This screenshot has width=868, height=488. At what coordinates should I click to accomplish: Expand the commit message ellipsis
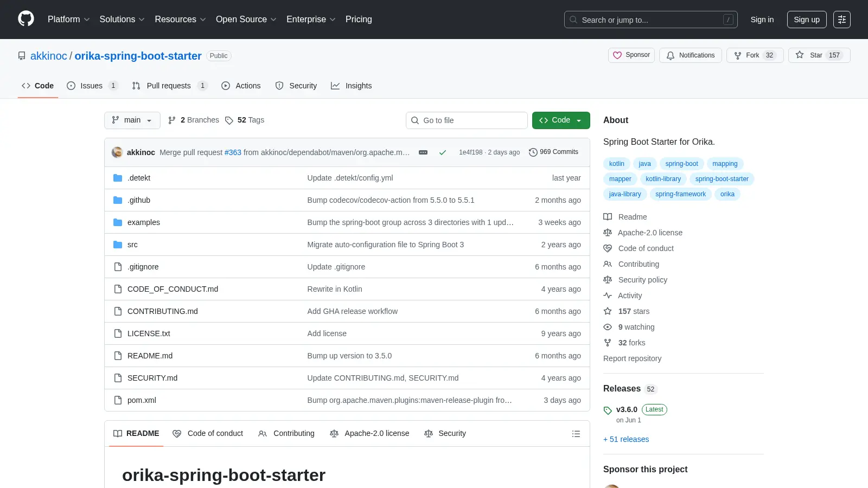(x=423, y=152)
